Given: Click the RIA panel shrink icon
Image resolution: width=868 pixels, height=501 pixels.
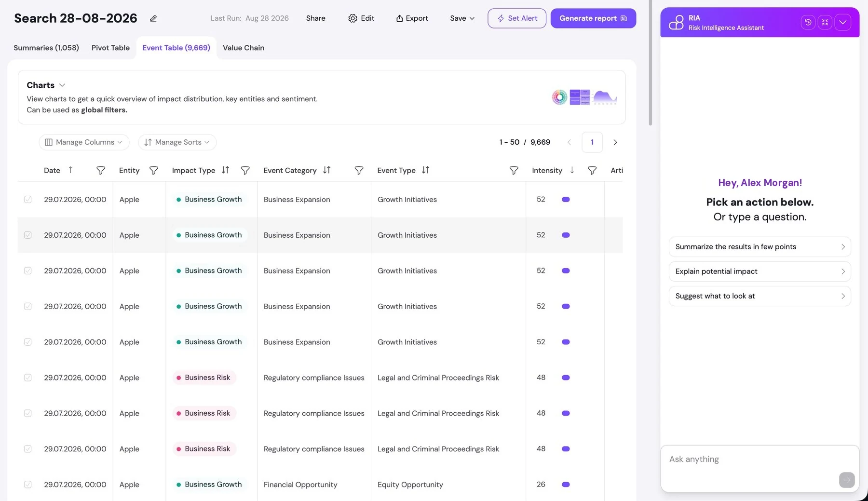Looking at the screenshot, I should 825,22.
